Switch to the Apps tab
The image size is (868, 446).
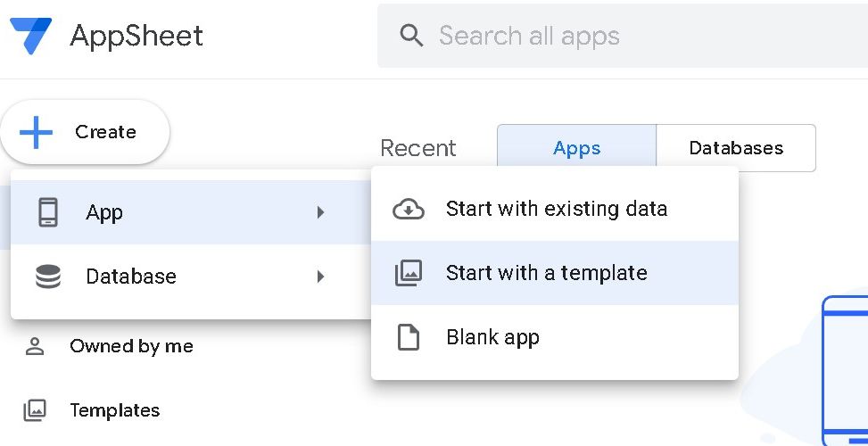(x=576, y=148)
